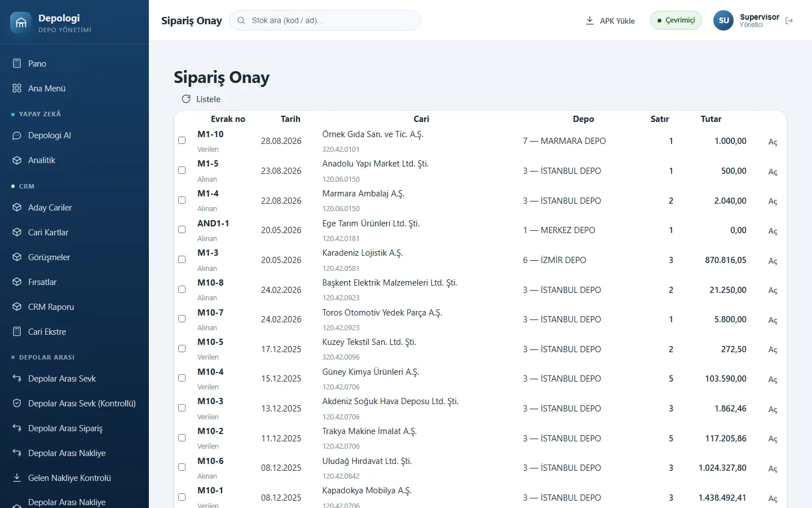Click the Pano dashboard icon in sidebar
The width and height of the screenshot is (812, 508).
click(17, 63)
